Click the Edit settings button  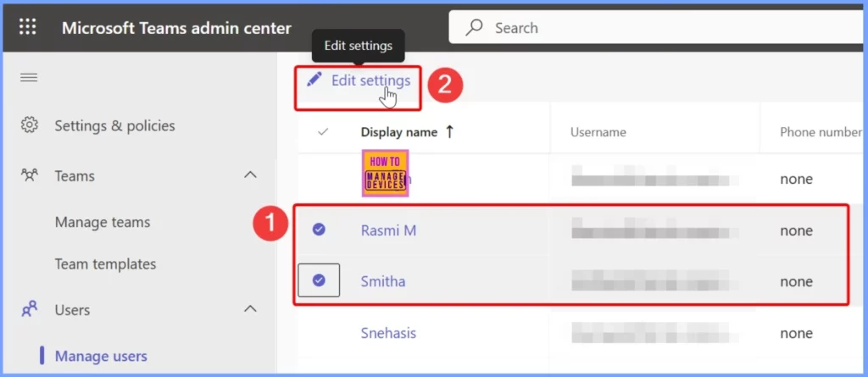pos(359,80)
